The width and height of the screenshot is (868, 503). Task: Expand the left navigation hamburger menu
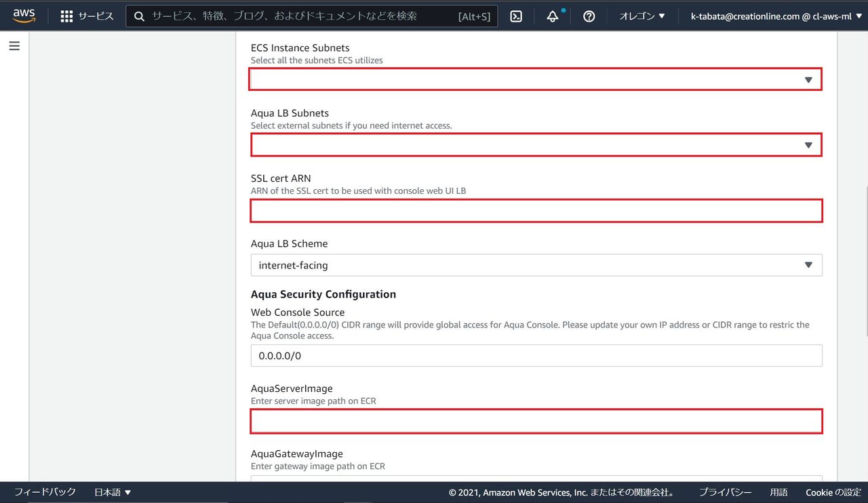click(x=14, y=46)
